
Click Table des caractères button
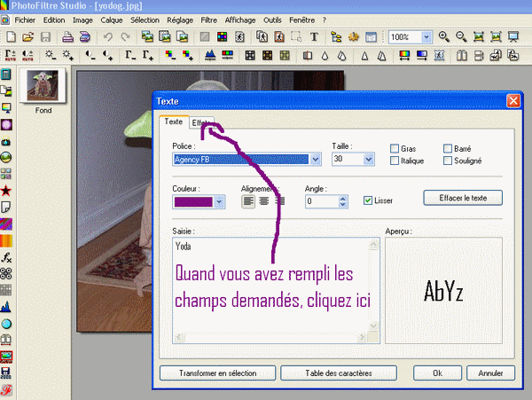(x=339, y=373)
